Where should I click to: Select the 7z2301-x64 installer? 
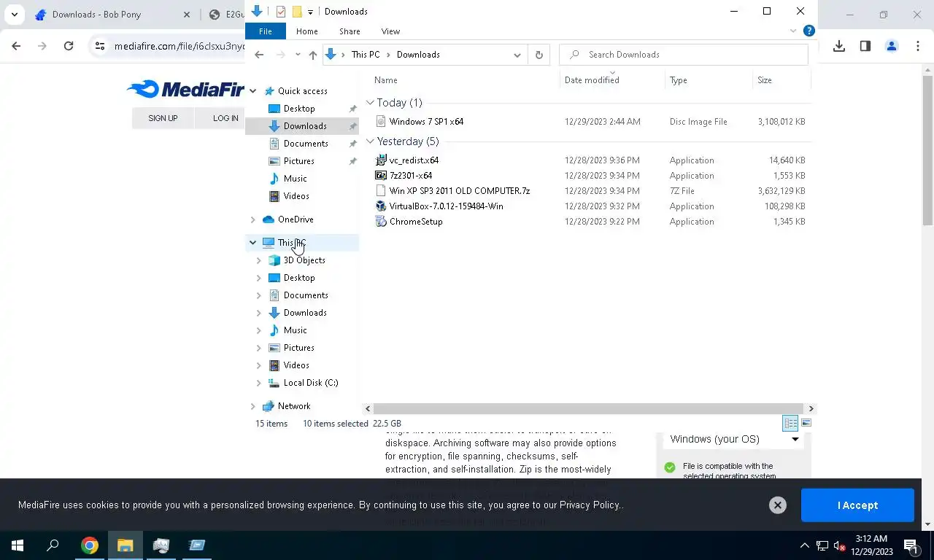coord(411,176)
